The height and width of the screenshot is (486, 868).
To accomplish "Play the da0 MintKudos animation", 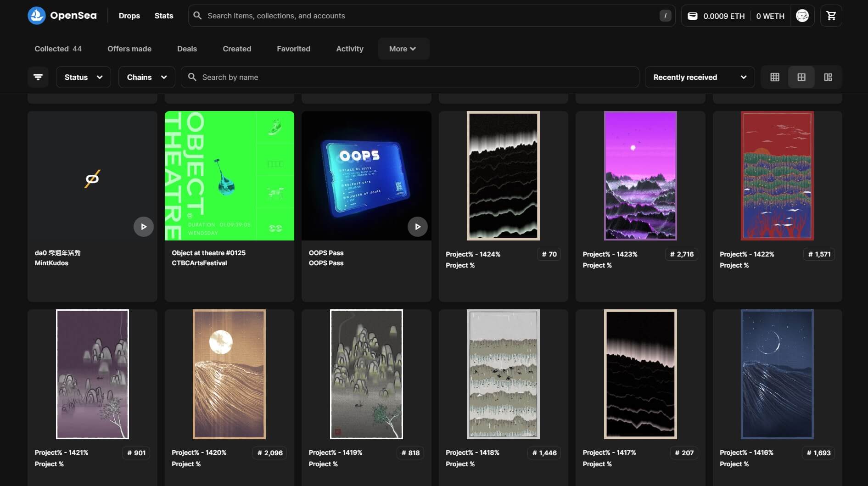I will click(143, 227).
